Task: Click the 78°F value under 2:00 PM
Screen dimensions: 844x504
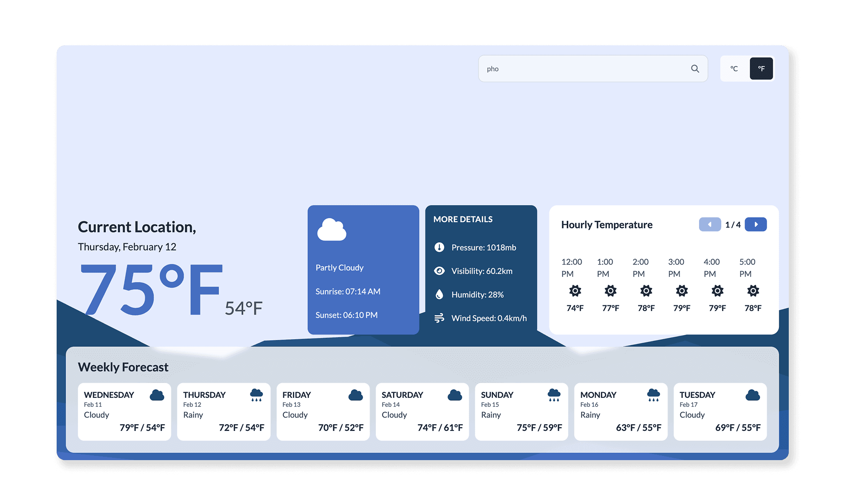Action: click(646, 308)
